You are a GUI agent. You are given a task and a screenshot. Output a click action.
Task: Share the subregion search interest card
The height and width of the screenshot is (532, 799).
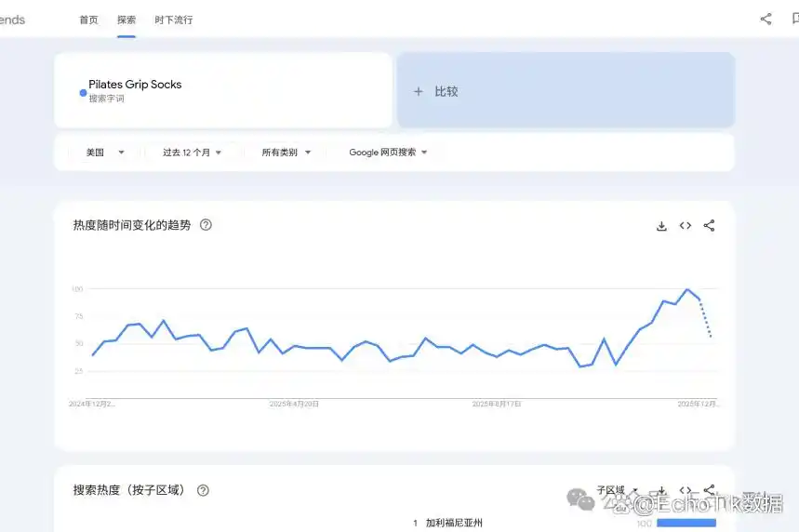pos(709,489)
